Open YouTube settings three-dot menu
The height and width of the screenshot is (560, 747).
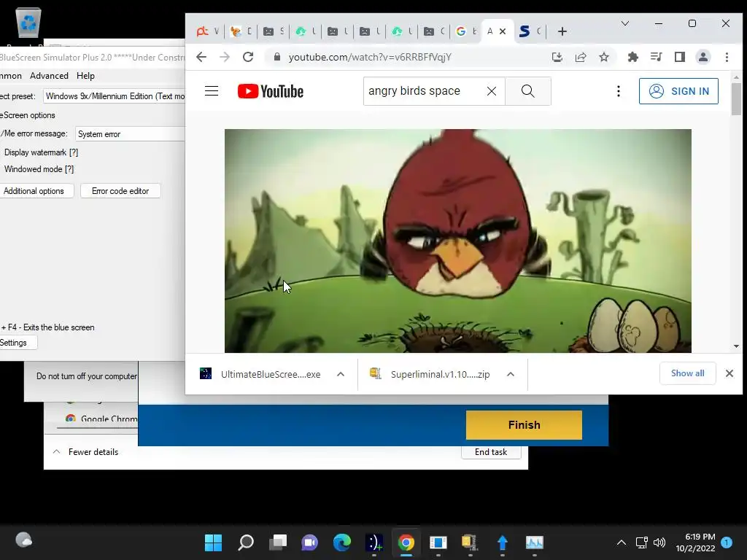pos(619,91)
